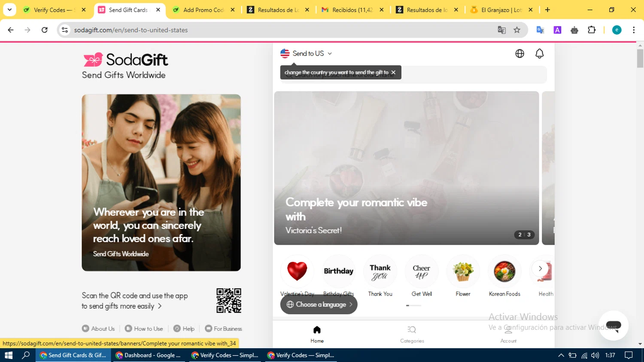Select the Get Well category icon
The height and width of the screenshot is (362, 644).
coord(422,271)
